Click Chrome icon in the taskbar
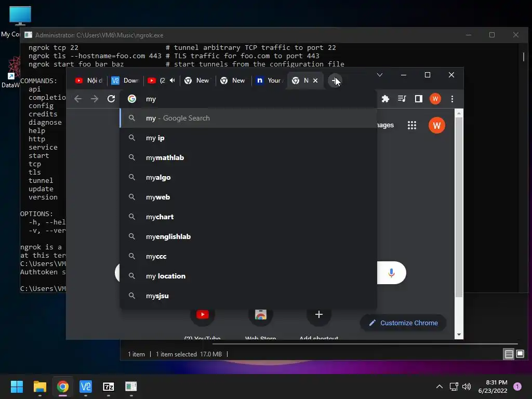 point(62,387)
